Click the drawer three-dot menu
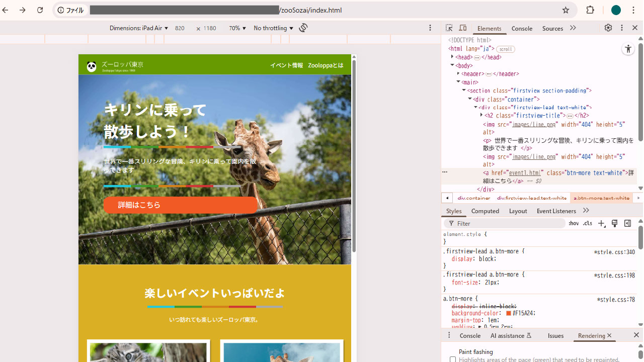This screenshot has height=362, width=644. 449,335
